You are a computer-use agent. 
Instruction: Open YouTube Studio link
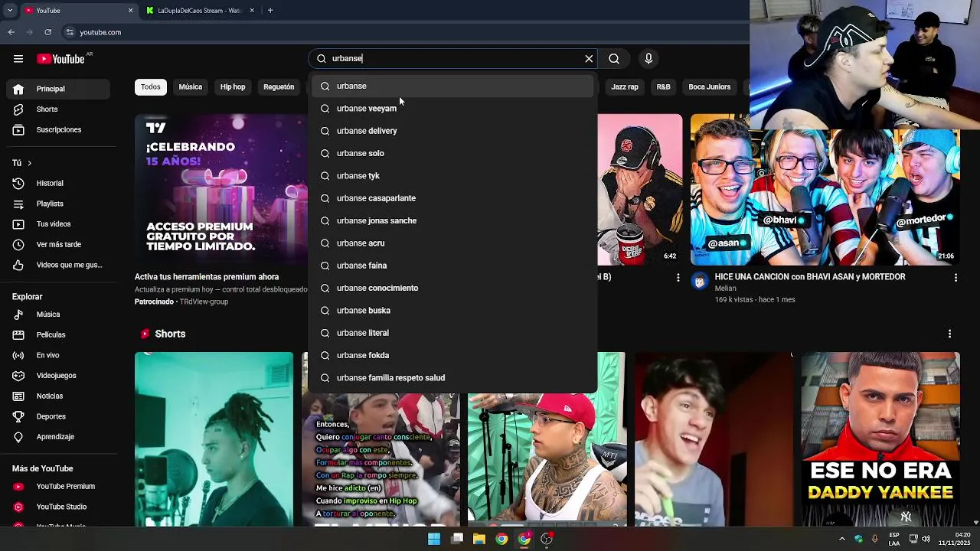pos(60,507)
